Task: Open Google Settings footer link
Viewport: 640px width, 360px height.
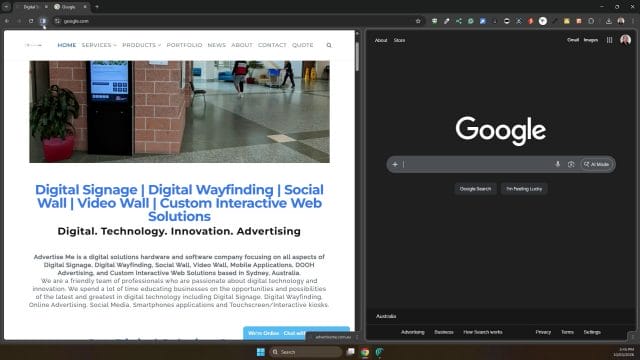Action: pyautogui.click(x=592, y=332)
